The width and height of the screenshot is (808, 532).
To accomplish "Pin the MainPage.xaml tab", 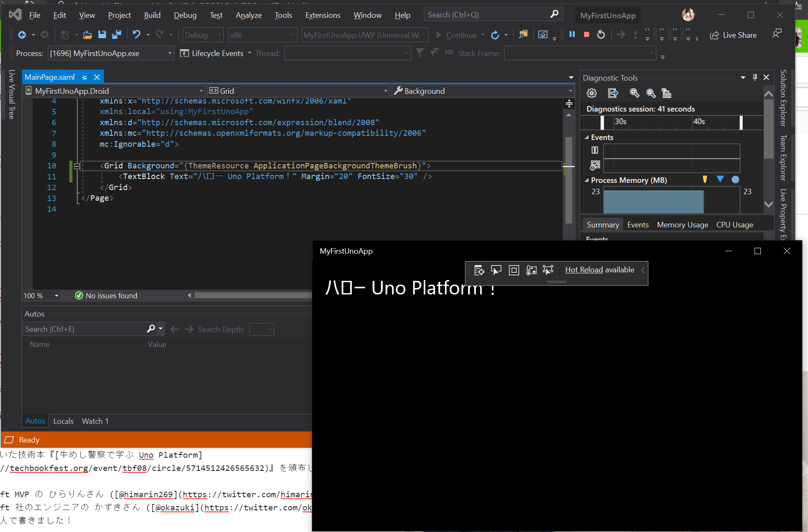I will point(84,77).
